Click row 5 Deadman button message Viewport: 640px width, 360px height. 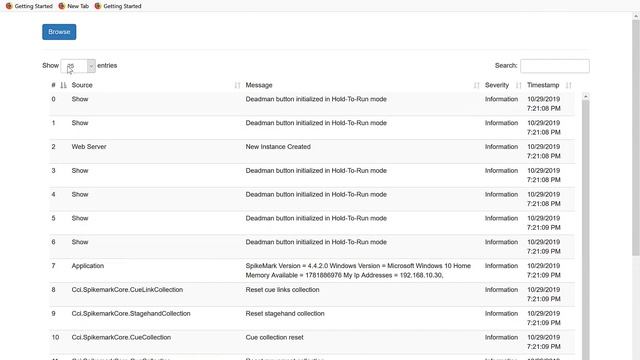316,218
